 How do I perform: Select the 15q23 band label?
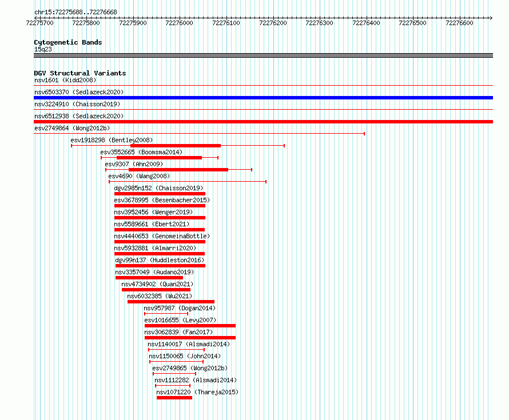point(43,49)
